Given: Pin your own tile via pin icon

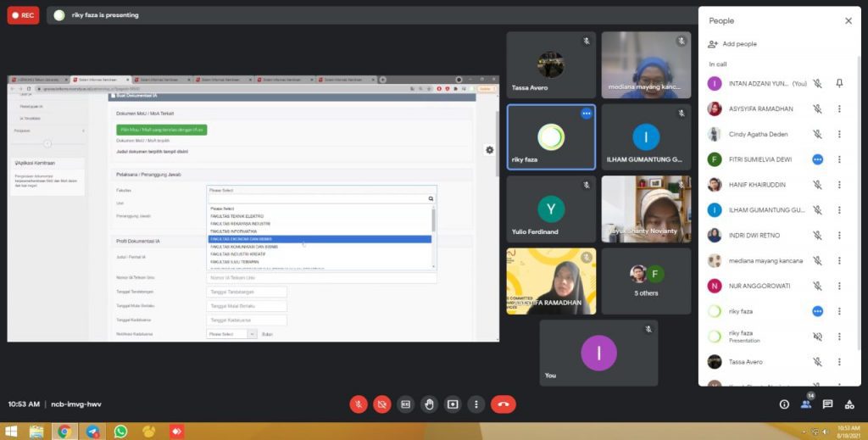Looking at the screenshot, I should 839,83.
